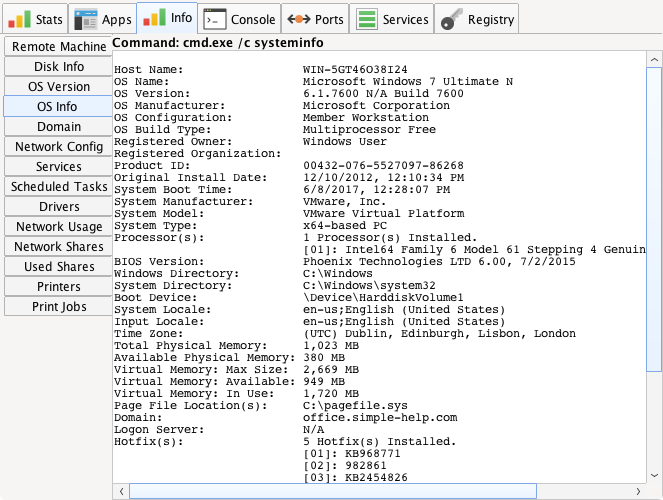This screenshot has height=500, width=663.
Task: Click the hotfix entry KB2454826
Action: [x=376, y=478]
